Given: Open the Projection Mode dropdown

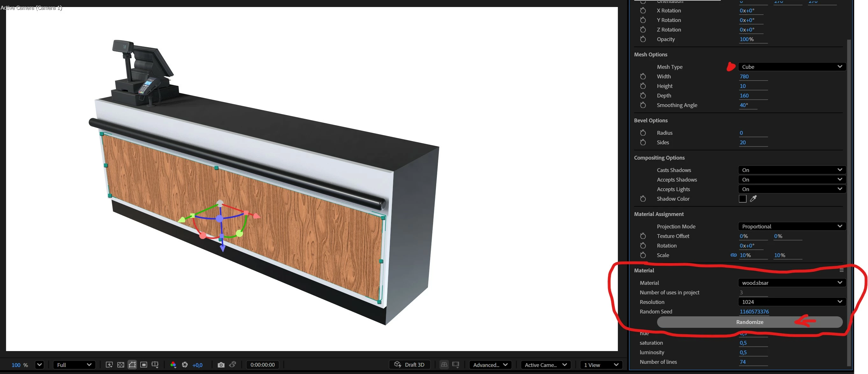Looking at the screenshot, I should [792, 227].
